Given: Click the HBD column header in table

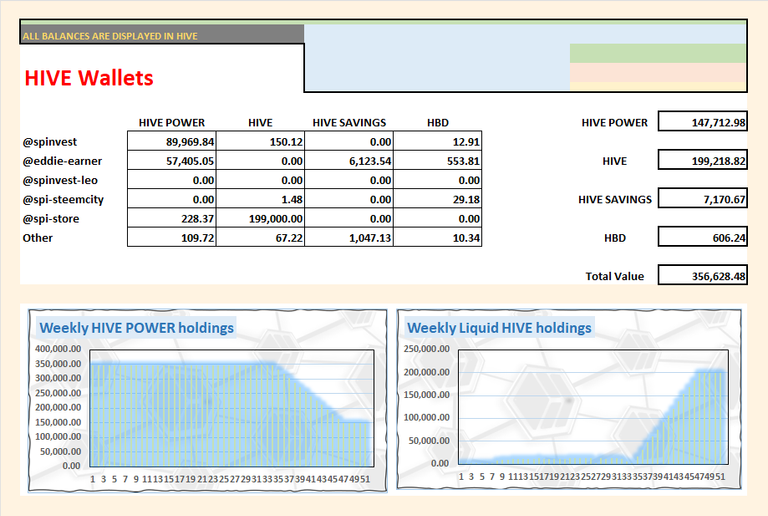Looking at the screenshot, I should coord(437,122).
